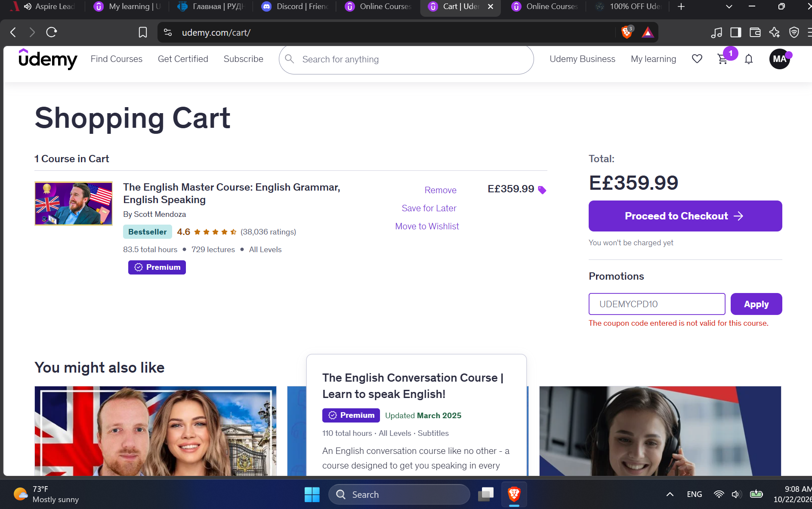
Task: Close the Cart tab
Action: click(491, 6)
